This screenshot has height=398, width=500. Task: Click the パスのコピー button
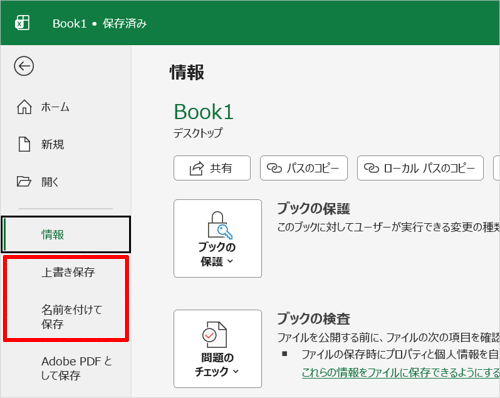point(304,168)
